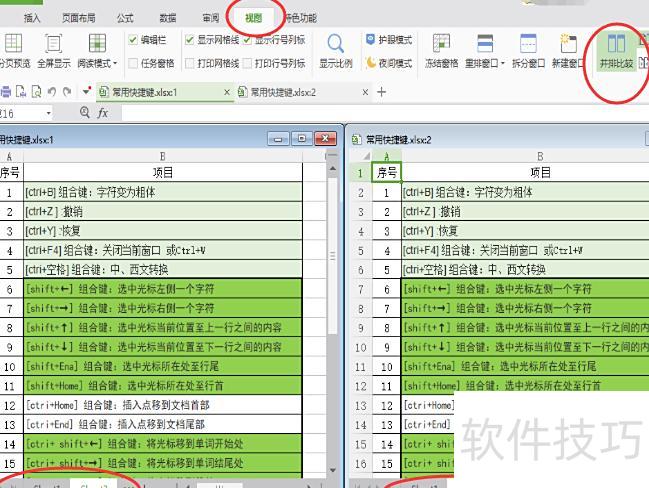The width and height of the screenshot is (649, 488).
Task: Click the export PDF icon in quick toolbar
Action: 21,91
